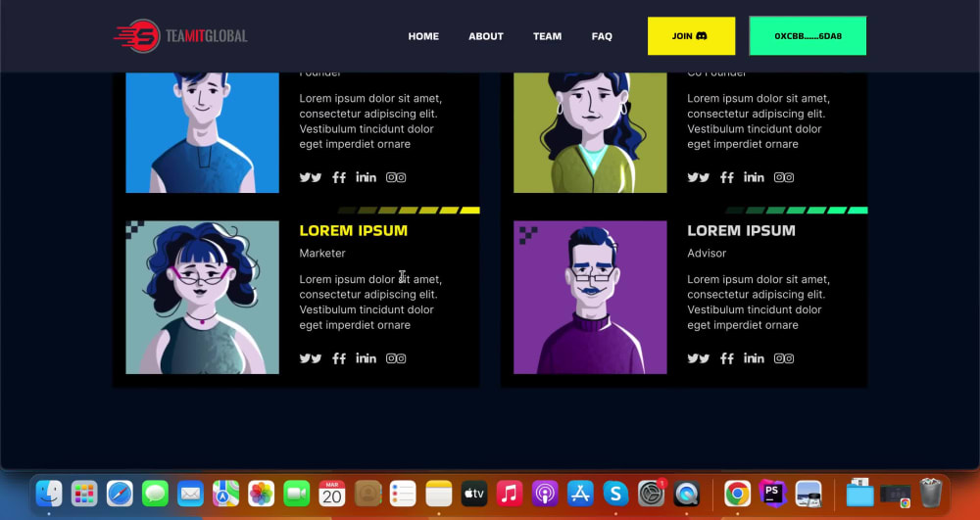The height and width of the screenshot is (520, 980).
Task: Open Instagram icon in the Advisor card
Action: [784, 358]
